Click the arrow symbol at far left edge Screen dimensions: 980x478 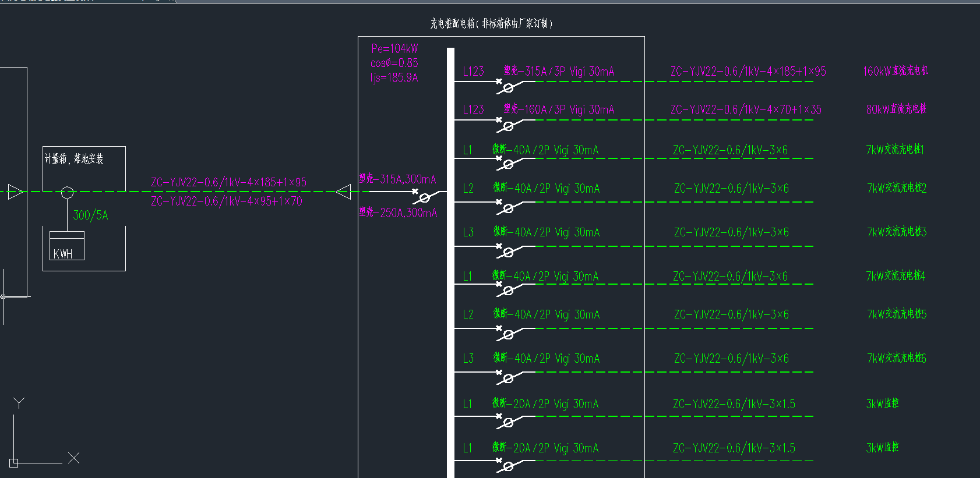15,192
